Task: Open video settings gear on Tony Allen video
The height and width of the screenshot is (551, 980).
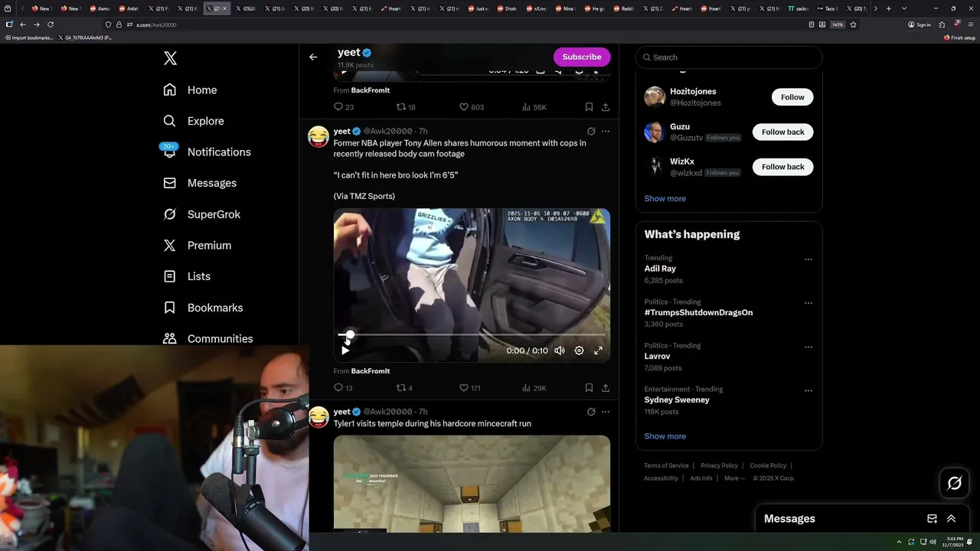Action: tap(579, 350)
